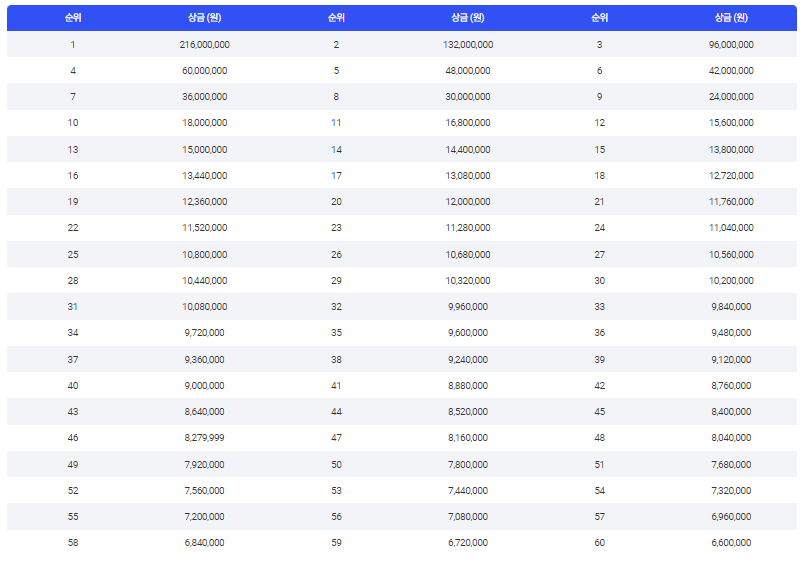The width and height of the screenshot is (803, 572).
Task: Select the 11,760,000 value
Action: [731, 202]
